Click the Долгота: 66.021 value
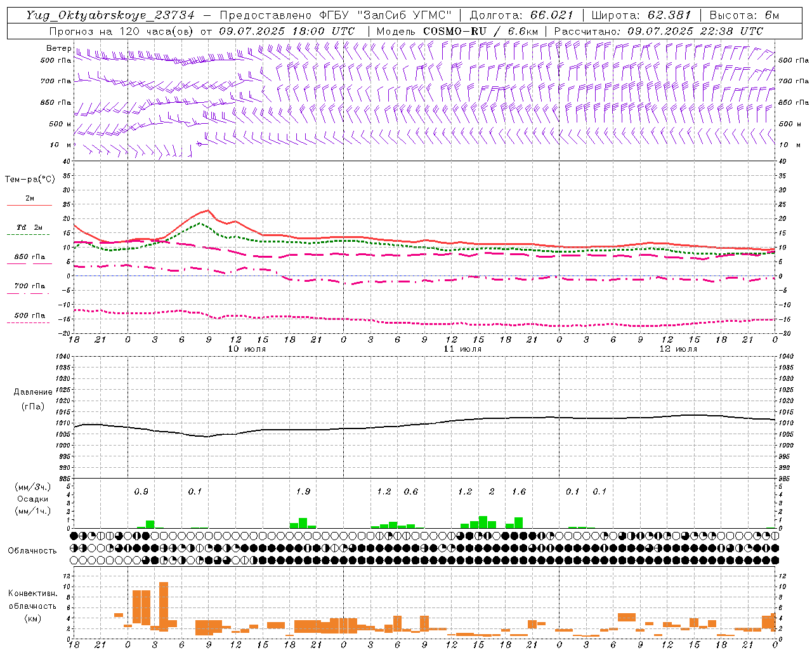Viewport: 812px width, 650px height. pyautogui.click(x=521, y=15)
